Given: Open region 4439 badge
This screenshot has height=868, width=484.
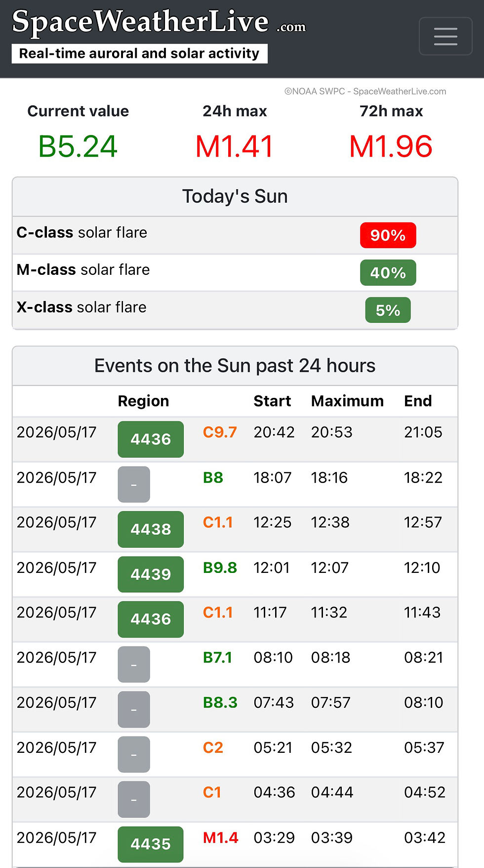Looking at the screenshot, I should coord(151,574).
